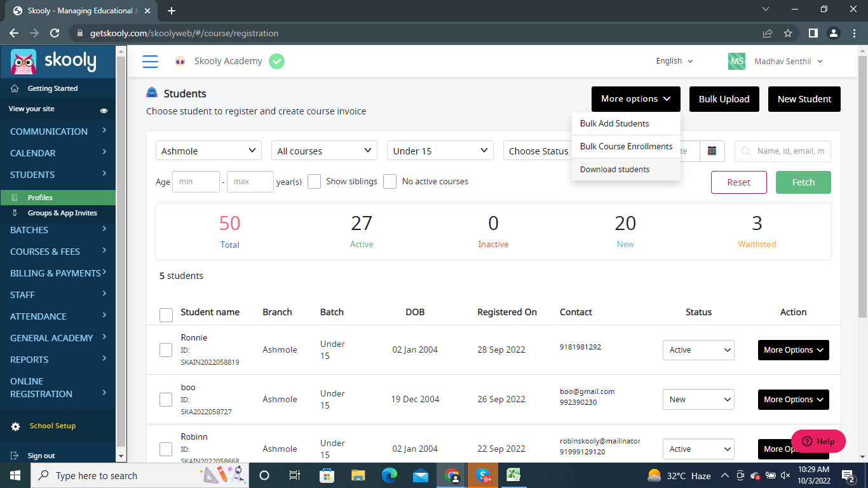The height and width of the screenshot is (488, 868).
Task: Click the School Setup gear icon
Action: pos(15,426)
